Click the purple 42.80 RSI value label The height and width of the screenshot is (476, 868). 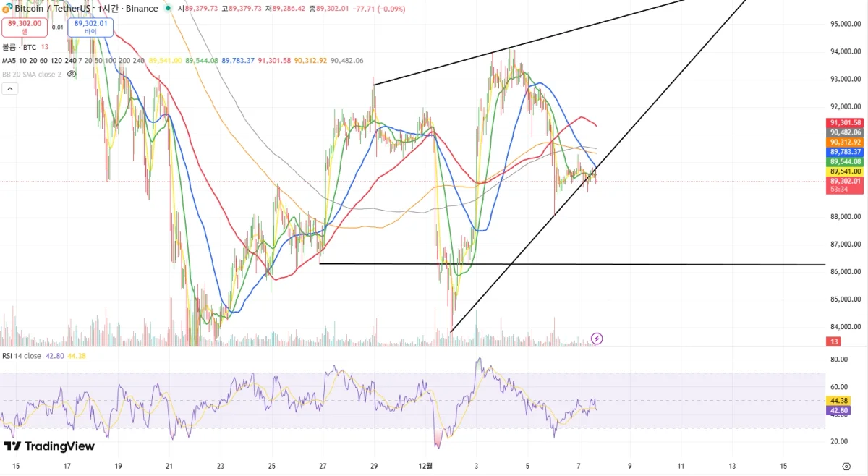tap(839, 409)
